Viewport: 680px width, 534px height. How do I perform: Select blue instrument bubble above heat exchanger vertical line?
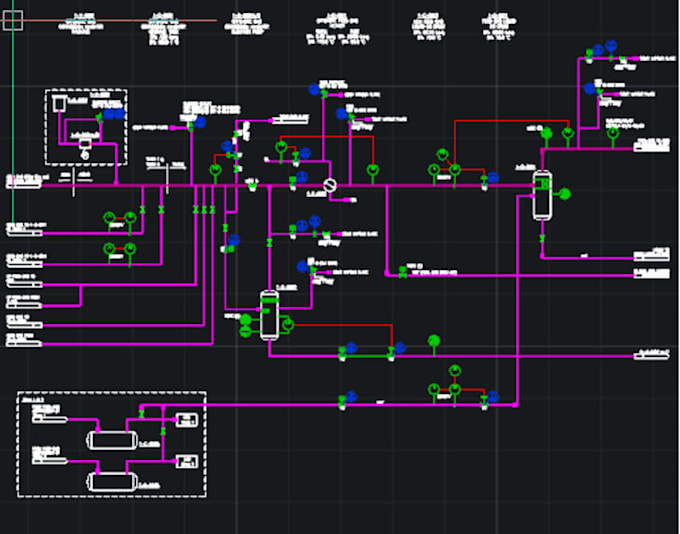point(315,89)
